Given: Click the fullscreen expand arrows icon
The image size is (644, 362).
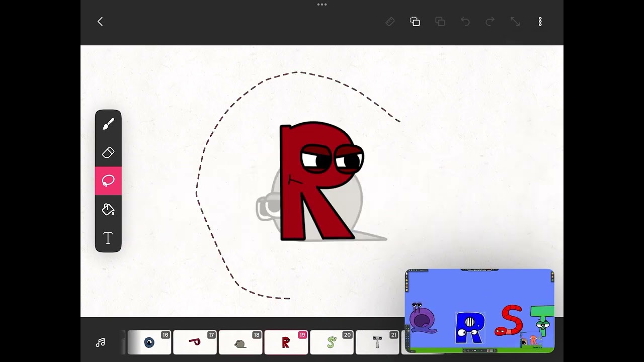Looking at the screenshot, I should click(515, 22).
